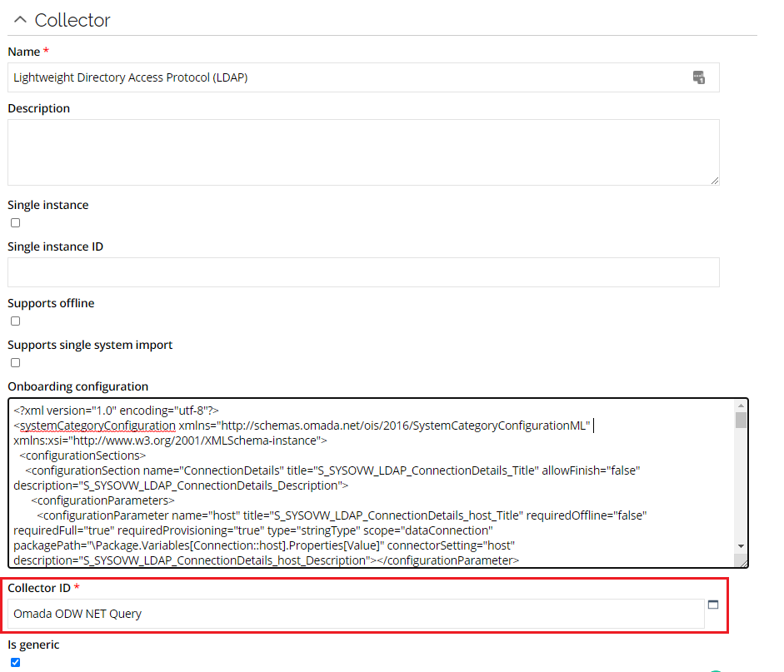This screenshot has width=784, height=672.
Task: Click the Name input field
Action: 363,77
